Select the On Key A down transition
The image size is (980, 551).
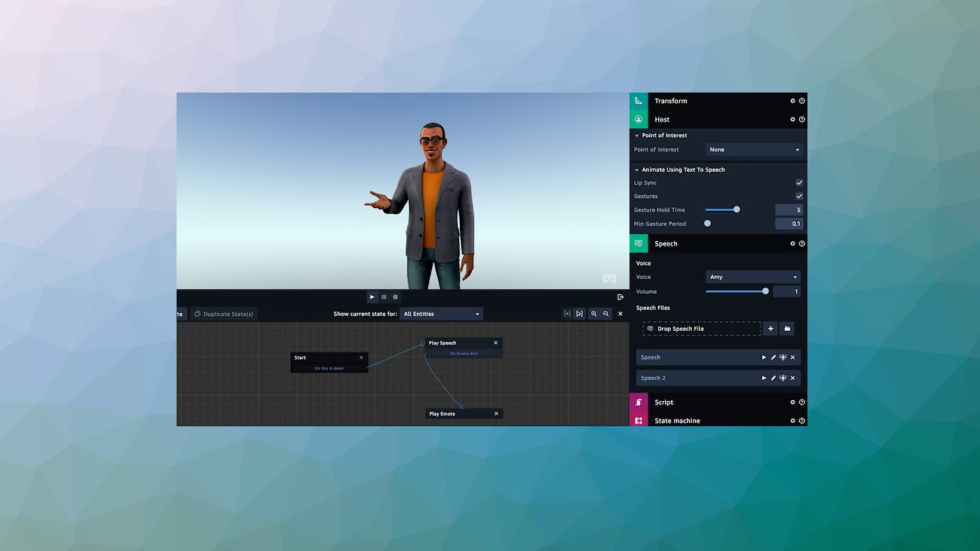click(x=329, y=369)
